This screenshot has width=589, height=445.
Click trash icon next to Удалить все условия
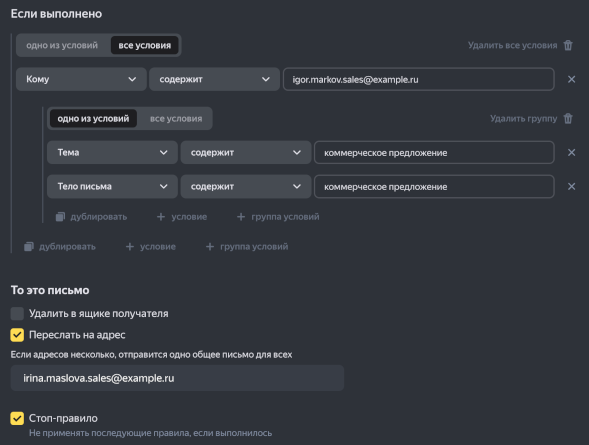click(568, 45)
